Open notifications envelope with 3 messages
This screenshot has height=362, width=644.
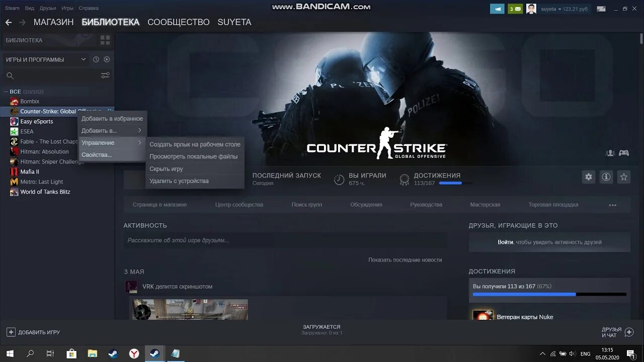(515, 9)
